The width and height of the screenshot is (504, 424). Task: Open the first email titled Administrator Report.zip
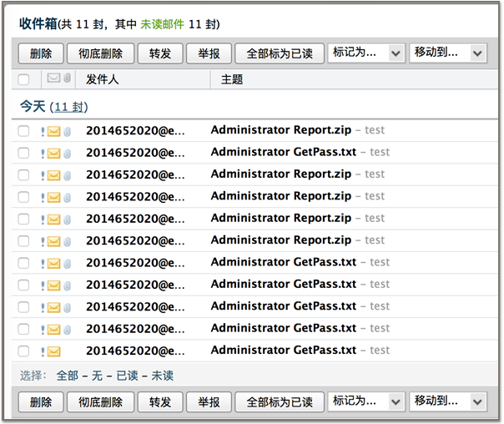[281, 130]
